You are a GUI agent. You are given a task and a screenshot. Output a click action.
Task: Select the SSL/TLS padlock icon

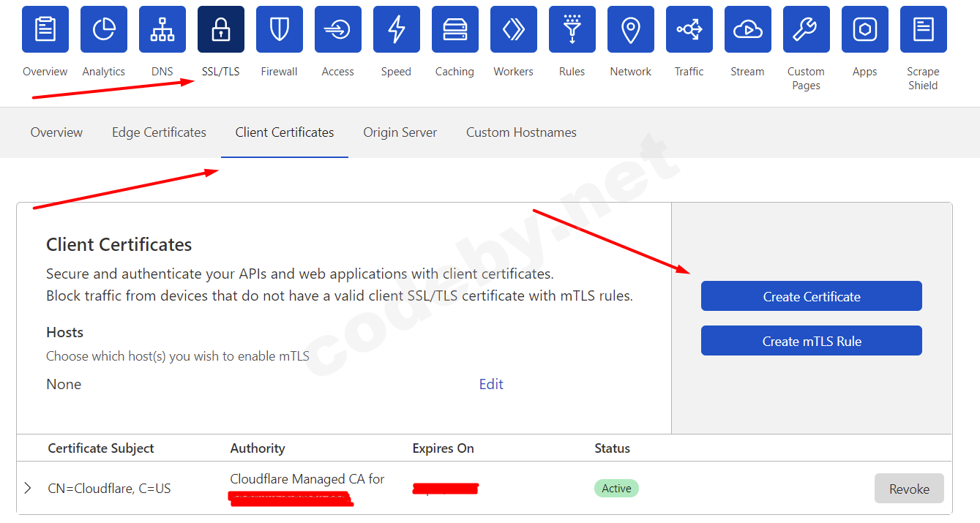coord(221,29)
